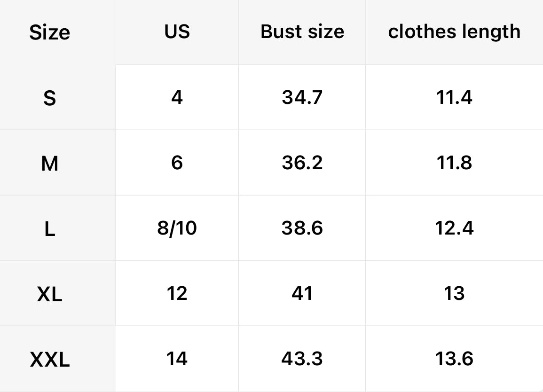Select the clothes length 12.4 cell

pos(454,228)
